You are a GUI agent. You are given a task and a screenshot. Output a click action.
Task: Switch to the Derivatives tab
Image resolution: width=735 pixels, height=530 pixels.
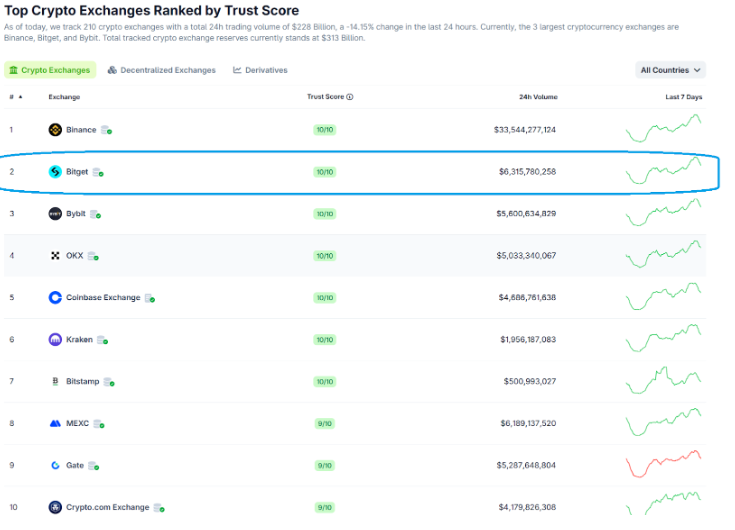coord(260,70)
